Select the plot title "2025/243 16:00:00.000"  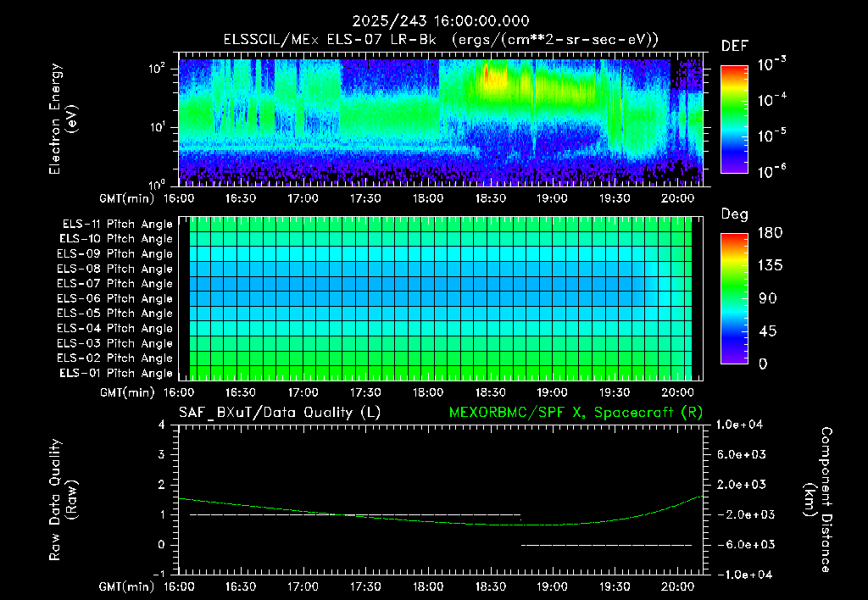point(441,21)
